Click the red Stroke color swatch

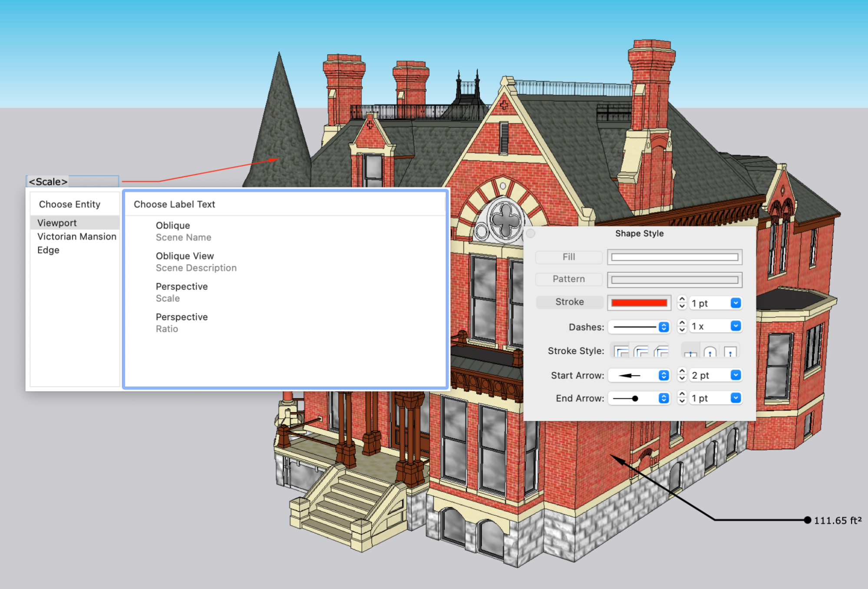[x=639, y=303]
